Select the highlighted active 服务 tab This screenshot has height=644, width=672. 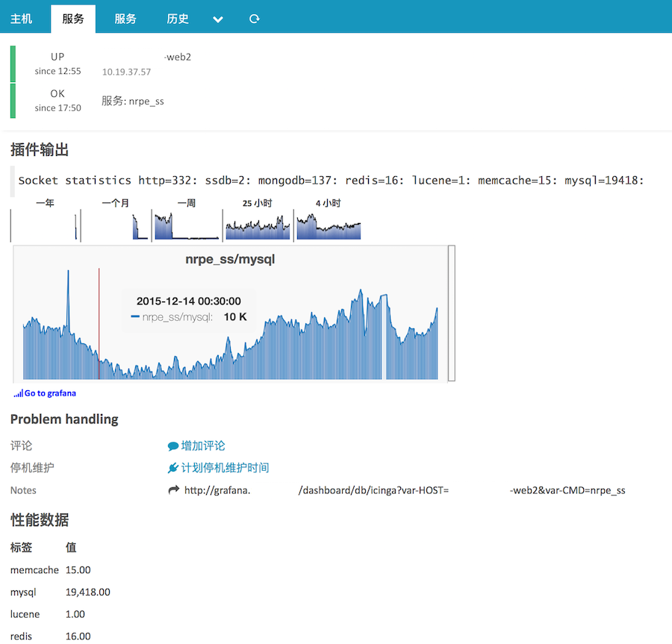point(73,19)
